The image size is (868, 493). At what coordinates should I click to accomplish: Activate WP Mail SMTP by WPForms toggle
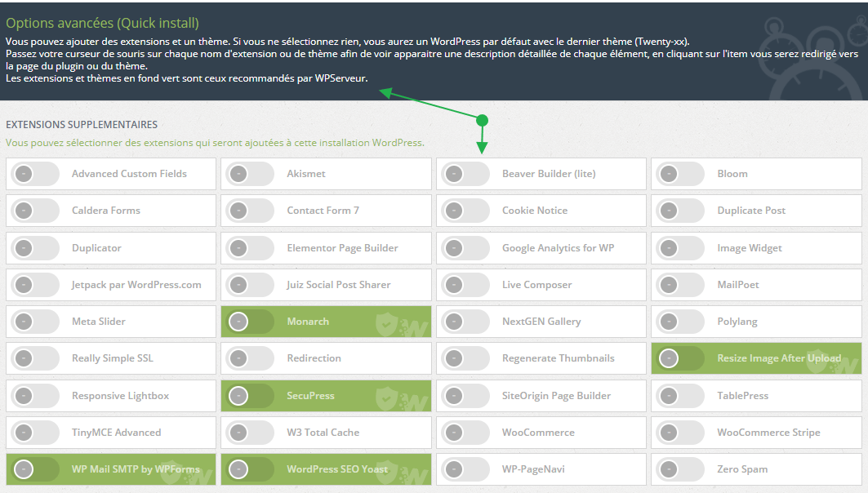tap(35, 469)
